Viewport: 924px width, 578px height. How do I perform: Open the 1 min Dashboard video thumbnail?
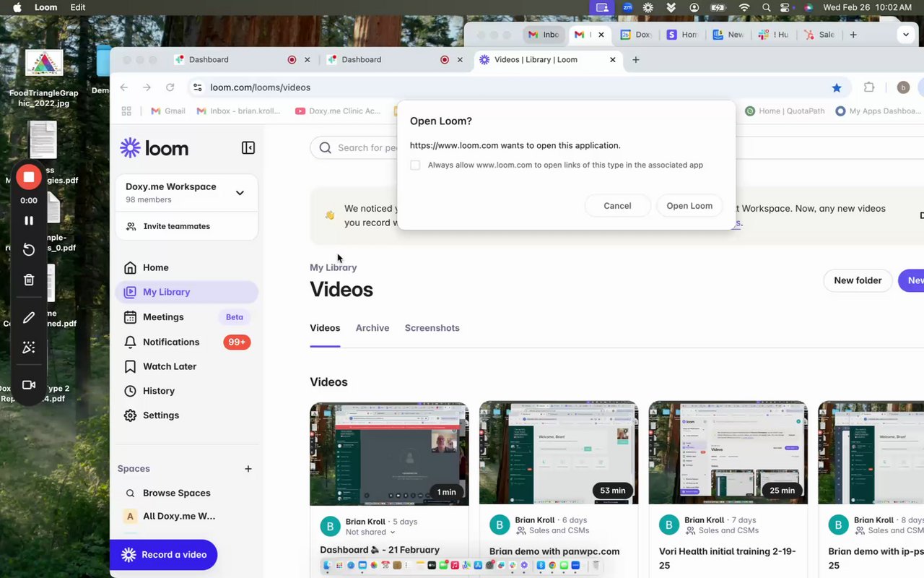(x=389, y=454)
